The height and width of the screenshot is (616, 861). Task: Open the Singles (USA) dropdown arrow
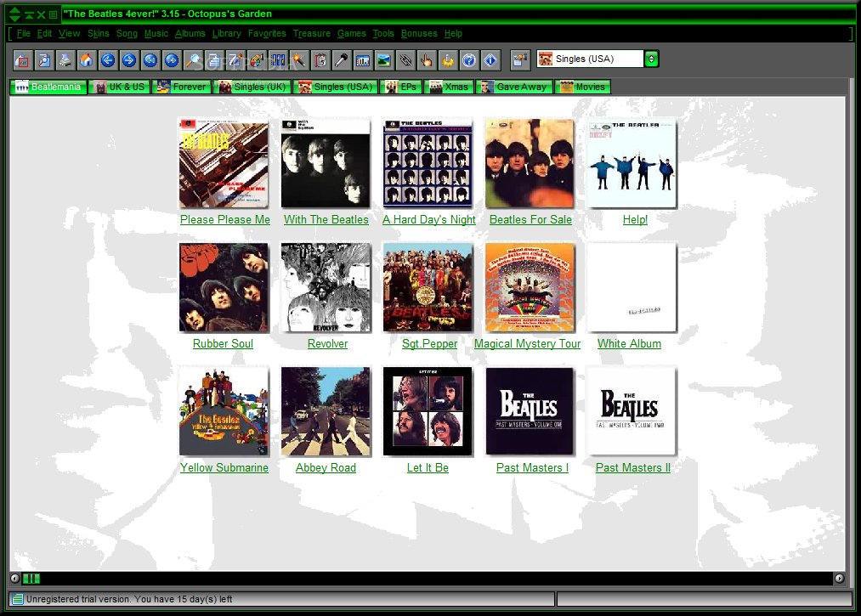[651, 59]
